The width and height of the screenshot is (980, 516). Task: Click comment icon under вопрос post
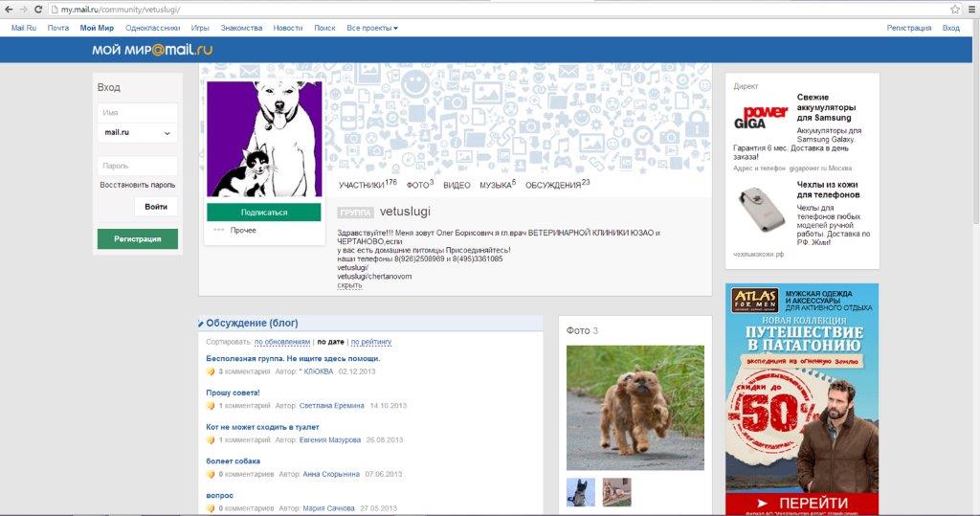[211, 508]
